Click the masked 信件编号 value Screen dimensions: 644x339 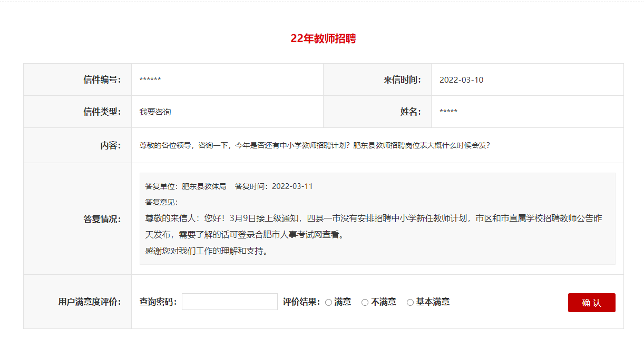coord(150,80)
